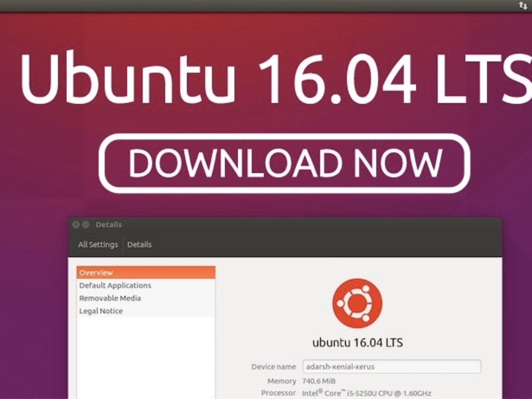Click network indicator icon in top bar
Viewport: 532px width, 399px height.
point(523,5)
